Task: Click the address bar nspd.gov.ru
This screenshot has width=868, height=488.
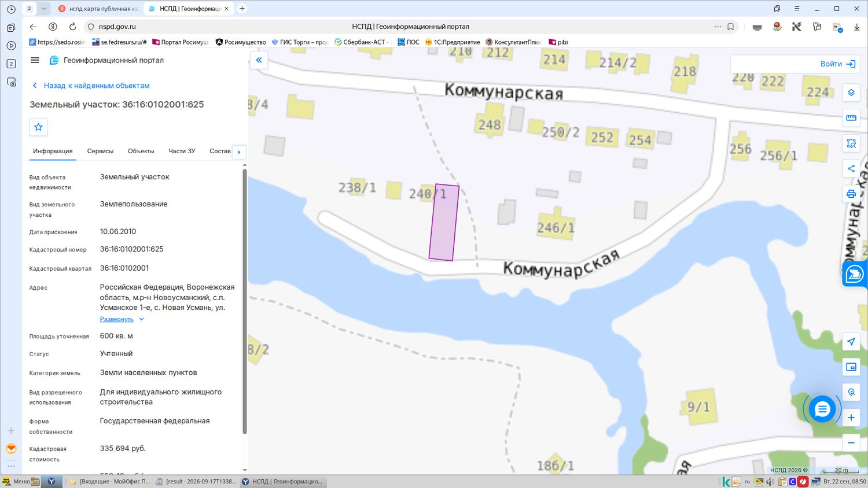Action: [117, 27]
